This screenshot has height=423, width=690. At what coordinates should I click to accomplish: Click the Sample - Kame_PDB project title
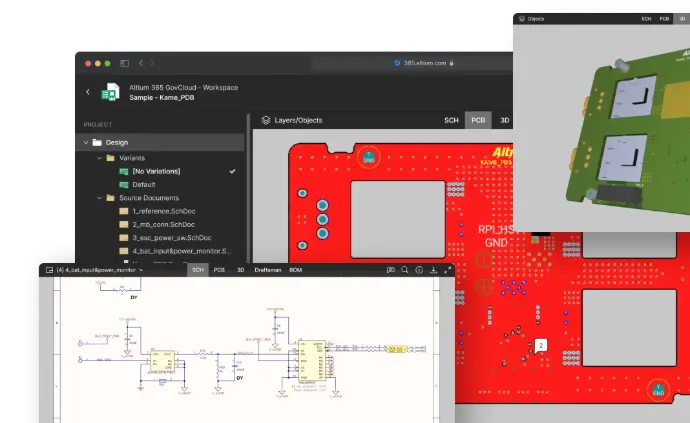(x=161, y=98)
